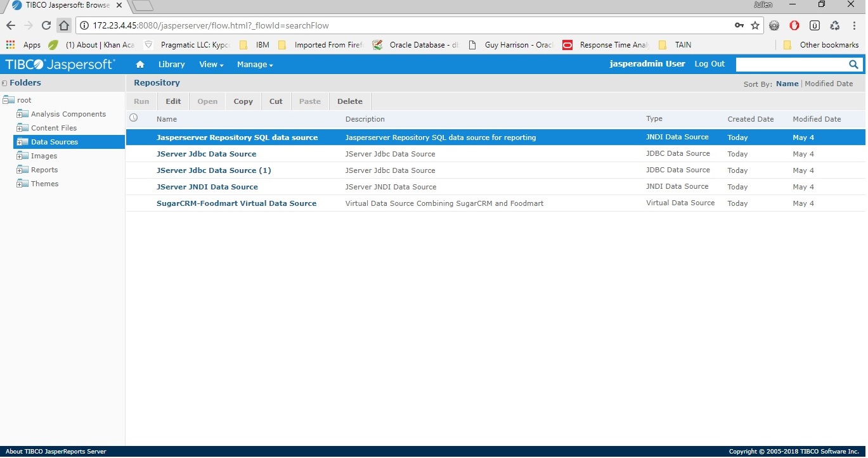
Task: Click the Delete toolbar button
Action: 350,101
